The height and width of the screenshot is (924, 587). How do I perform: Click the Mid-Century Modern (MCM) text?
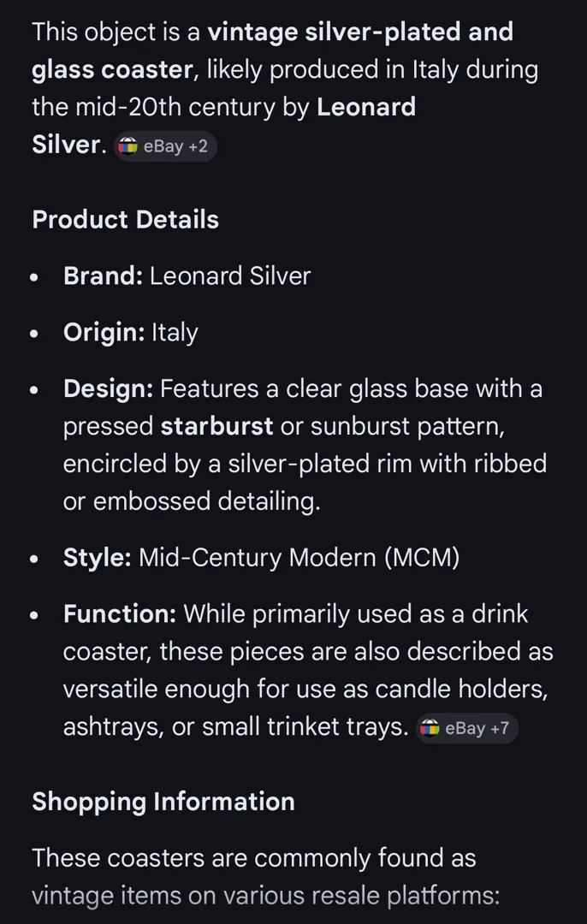pos(299,558)
